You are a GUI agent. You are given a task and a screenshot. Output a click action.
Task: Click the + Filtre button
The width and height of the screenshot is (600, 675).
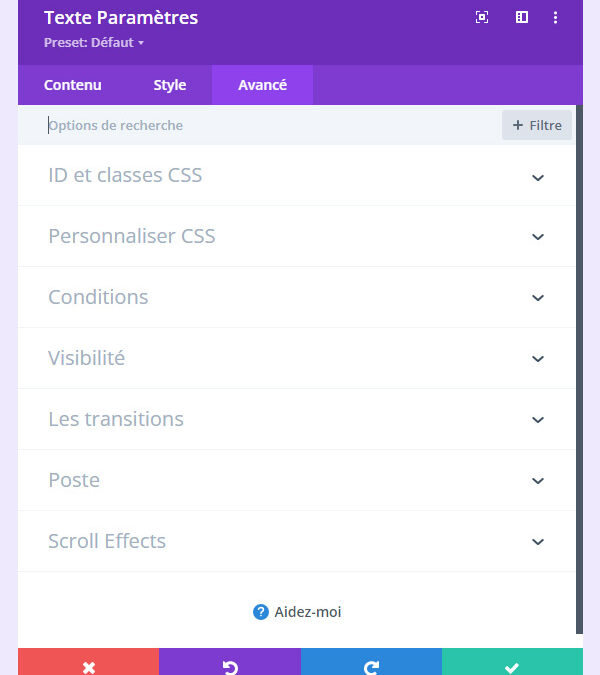pos(537,125)
